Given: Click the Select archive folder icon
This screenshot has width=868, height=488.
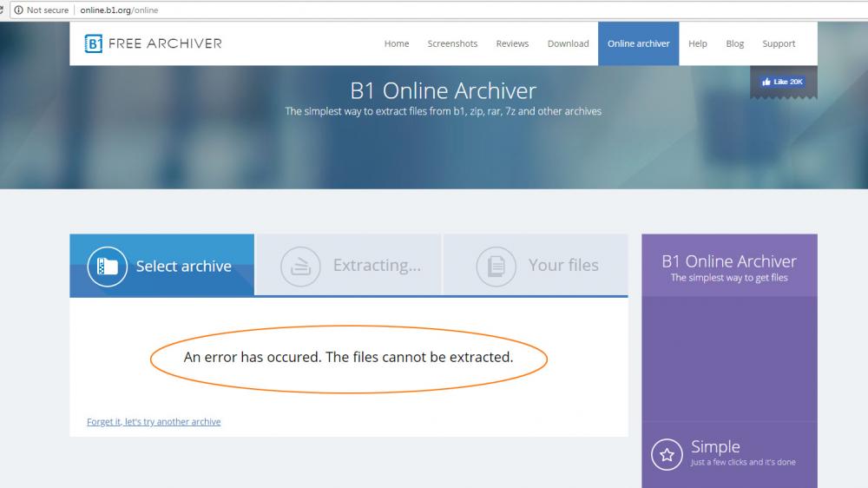Looking at the screenshot, I should [x=108, y=267].
